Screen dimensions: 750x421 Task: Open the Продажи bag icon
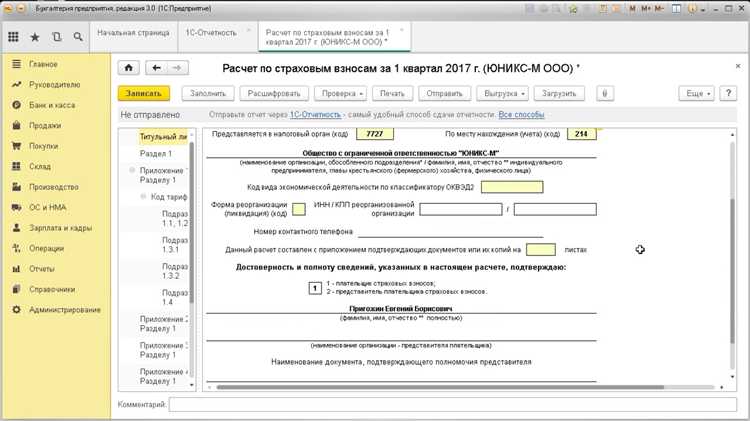[16, 125]
